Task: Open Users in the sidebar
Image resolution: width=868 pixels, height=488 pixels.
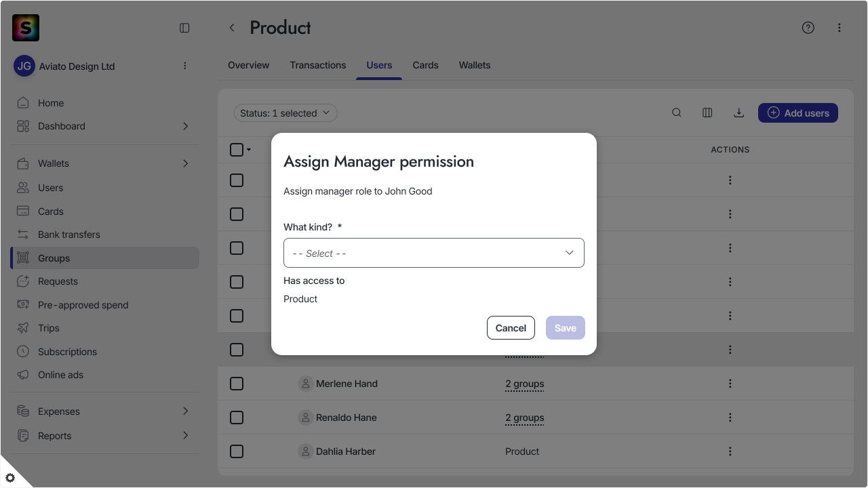Action: click(x=105, y=188)
